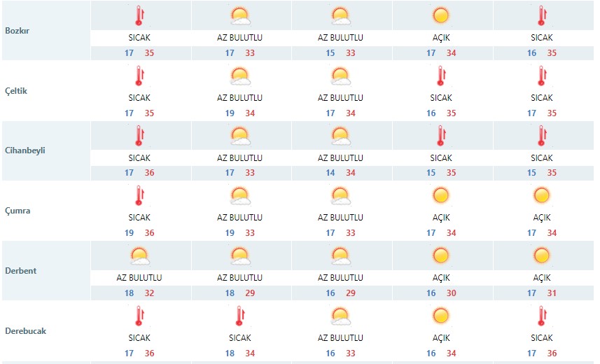Click Derebucak's second-day thermometer icon
This screenshot has height=364, width=600.
240,316
